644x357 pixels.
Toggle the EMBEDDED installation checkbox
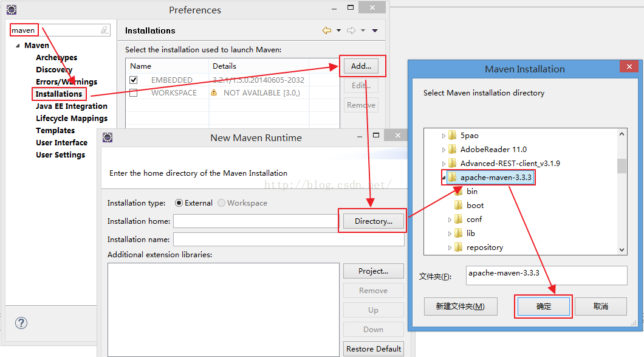point(134,80)
